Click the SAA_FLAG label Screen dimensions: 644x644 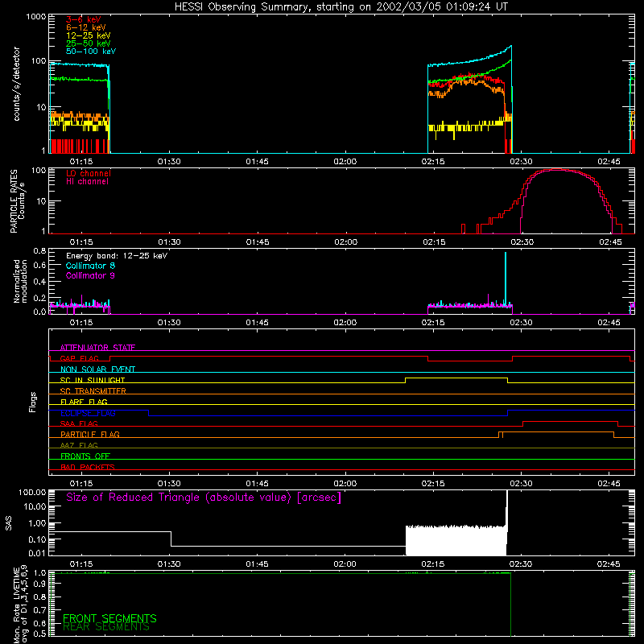(79, 423)
